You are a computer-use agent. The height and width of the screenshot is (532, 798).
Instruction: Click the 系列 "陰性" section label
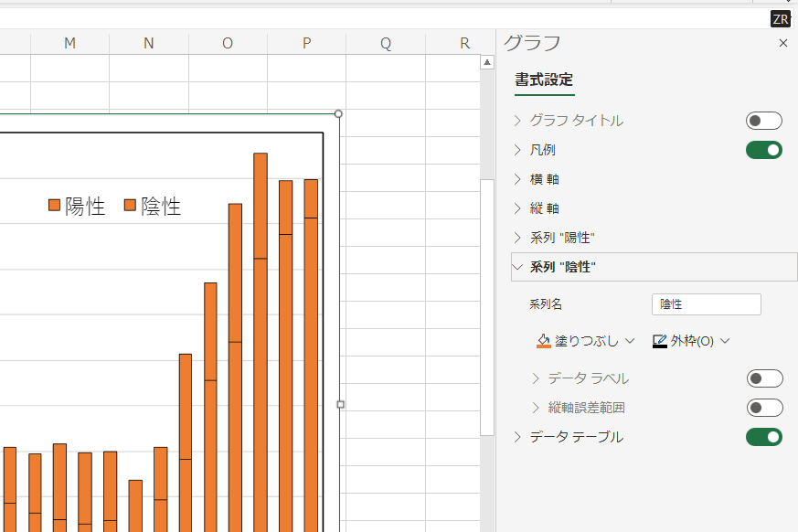(563, 267)
